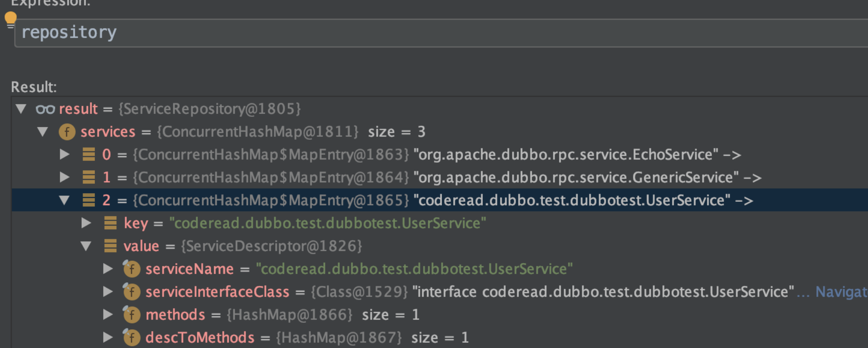Click the icon beside key

click(110, 223)
